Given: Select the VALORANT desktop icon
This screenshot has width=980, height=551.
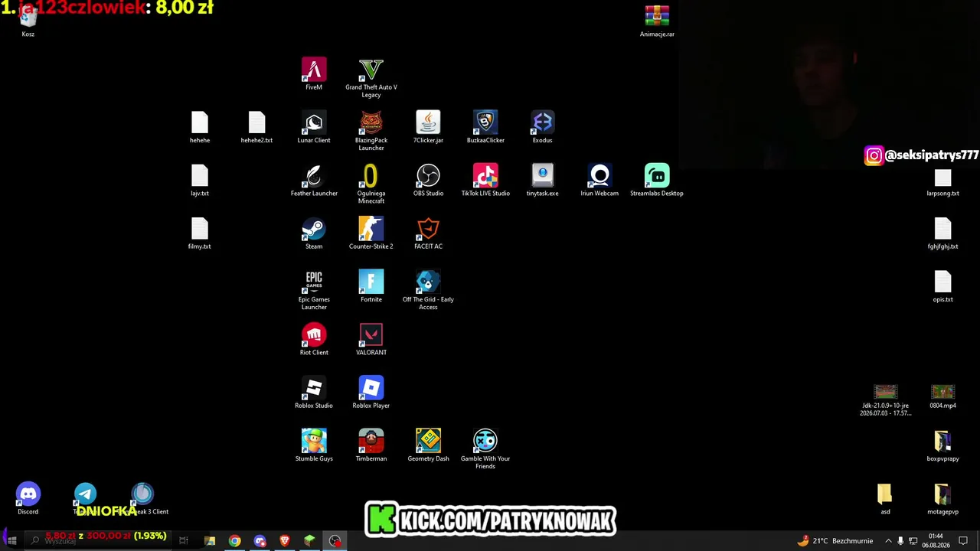Looking at the screenshot, I should [x=371, y=339].
